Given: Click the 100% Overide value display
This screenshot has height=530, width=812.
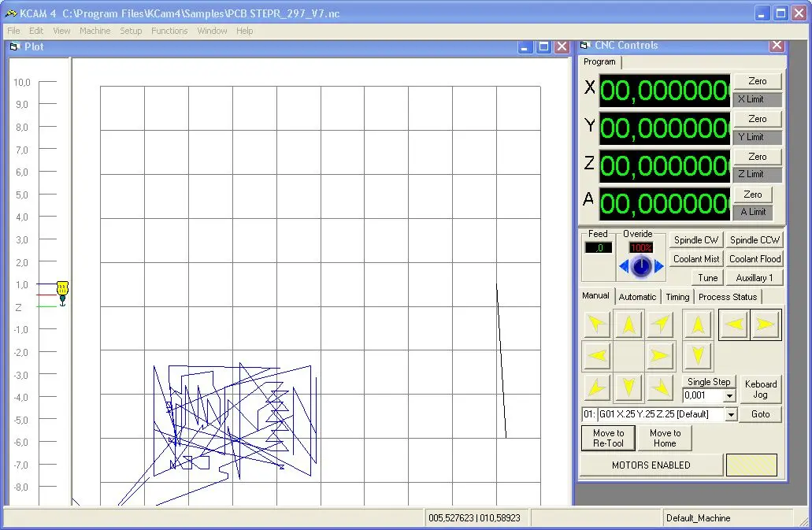Looking at the screenshot, I should [x=641, y=248].
